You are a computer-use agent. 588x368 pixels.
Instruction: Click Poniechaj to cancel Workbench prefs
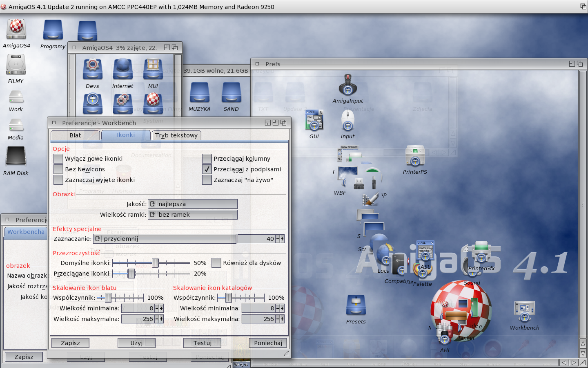[268, 343]
